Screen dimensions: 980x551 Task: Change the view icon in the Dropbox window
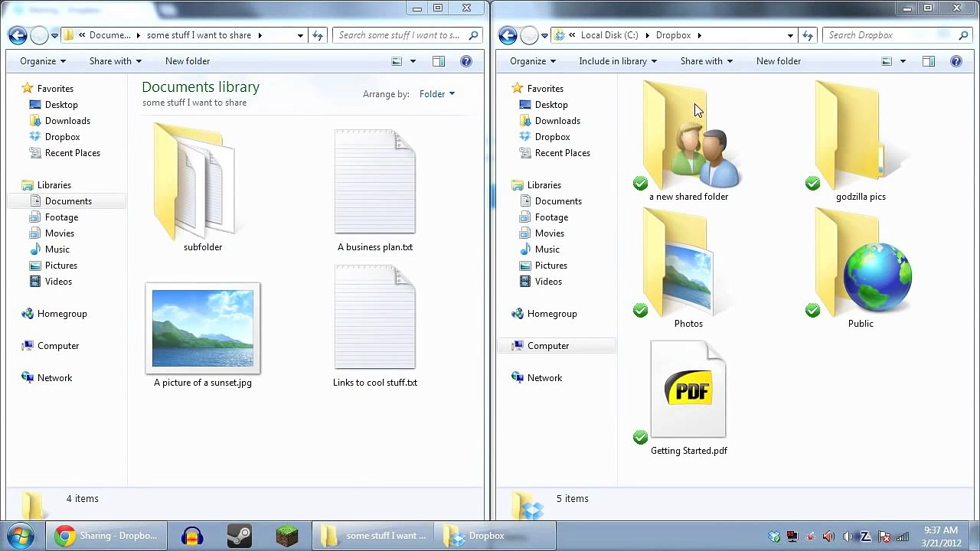[x=887, y=61]
